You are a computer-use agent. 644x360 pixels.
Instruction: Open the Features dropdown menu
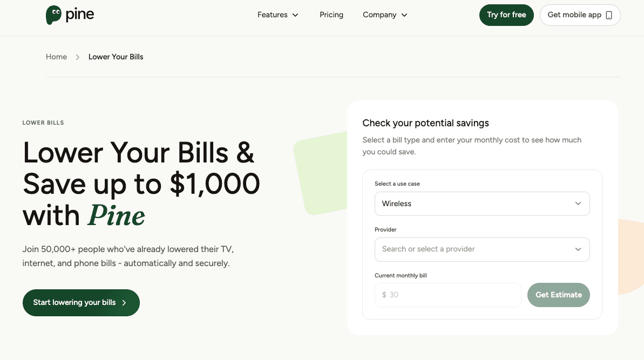coord(278,15)
